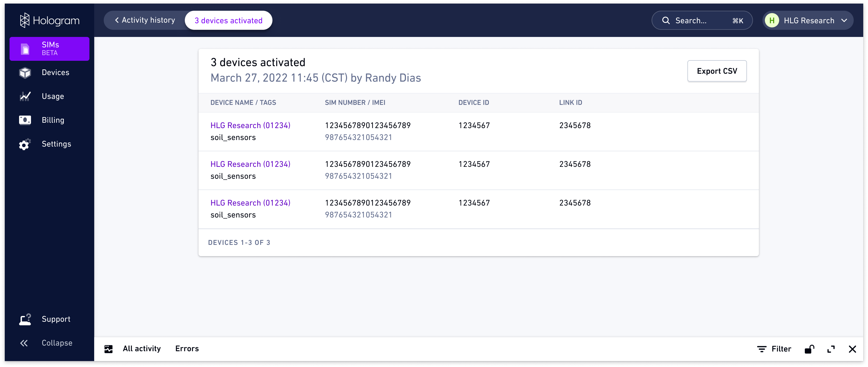Collapse the left sidebar
The image size is (868, 367).
(49, 343)
